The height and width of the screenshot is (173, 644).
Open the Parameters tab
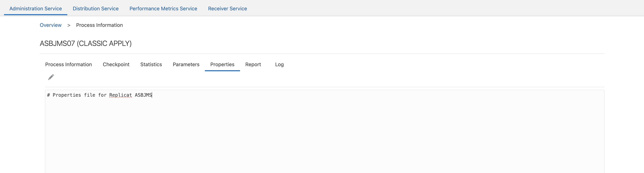(186, 64)
